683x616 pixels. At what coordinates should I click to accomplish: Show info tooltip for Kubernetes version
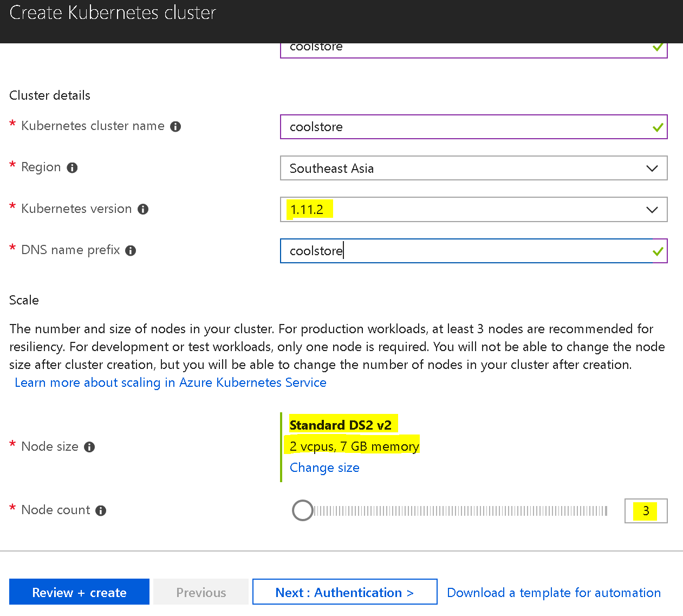click(143, 210)
